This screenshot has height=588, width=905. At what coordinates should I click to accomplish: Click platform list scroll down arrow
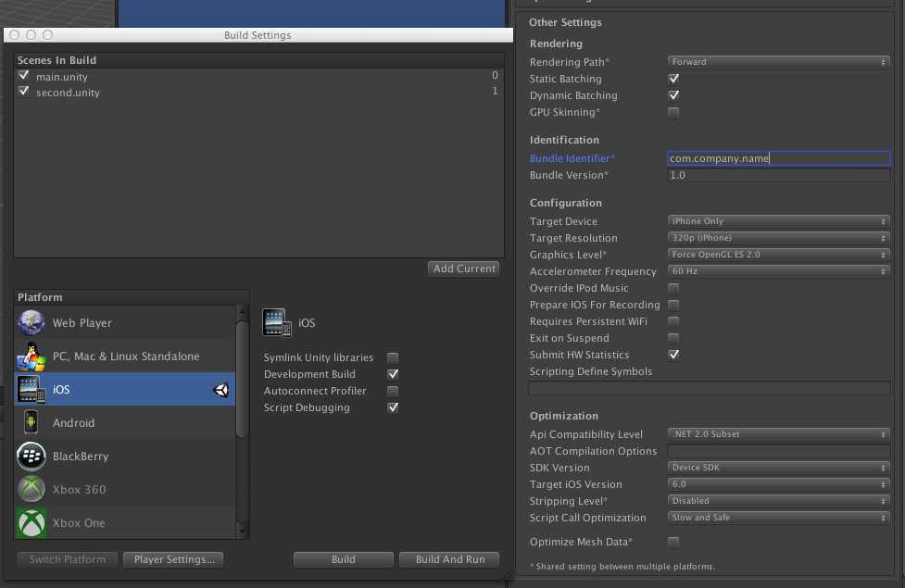[243, 531]
